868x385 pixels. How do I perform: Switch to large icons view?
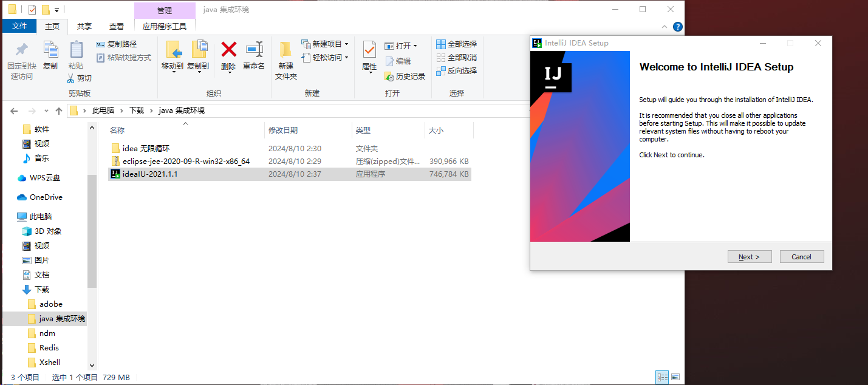pyautogui.click(x=675, y=377)
